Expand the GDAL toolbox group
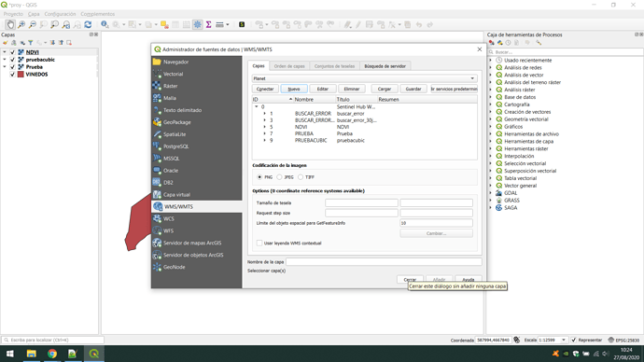The height and width of the screenshot is (362, 644). 490,193
